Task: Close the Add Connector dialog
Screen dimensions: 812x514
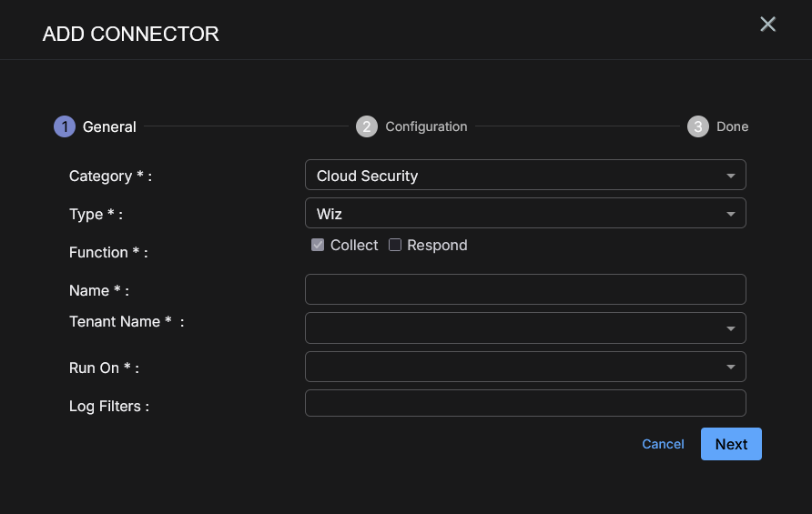Action: click(x=767, y=25)
